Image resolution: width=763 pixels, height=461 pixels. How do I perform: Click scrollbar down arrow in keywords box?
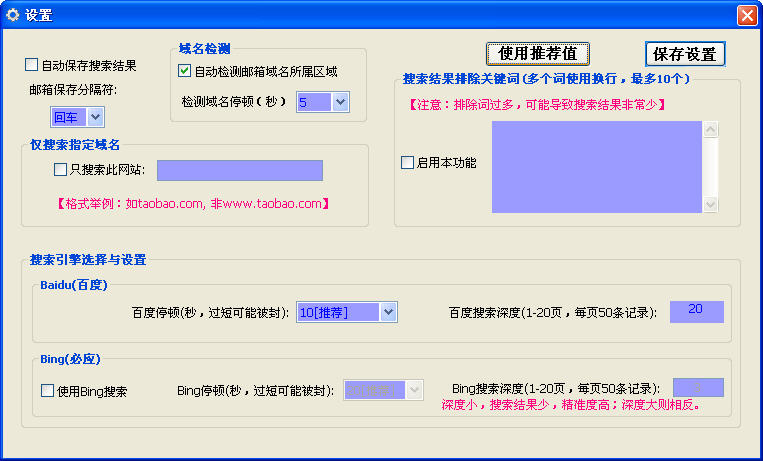pos(711,204)
